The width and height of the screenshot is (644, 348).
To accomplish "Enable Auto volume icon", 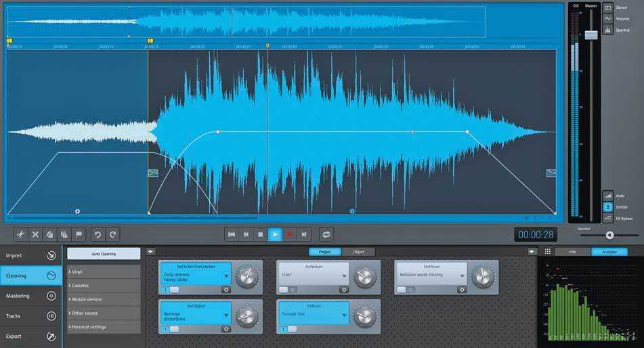I will click(x=608, y=196).
